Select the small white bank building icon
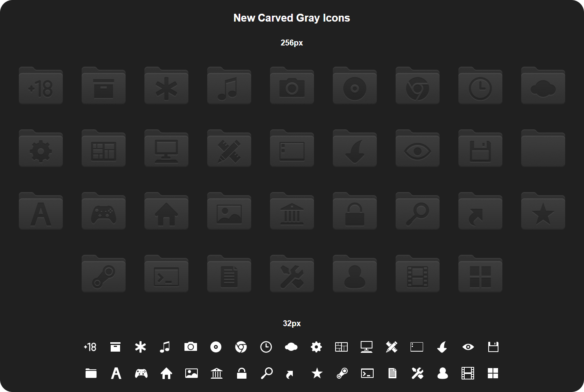The image size is (584, 392). (x=217, y=373)
